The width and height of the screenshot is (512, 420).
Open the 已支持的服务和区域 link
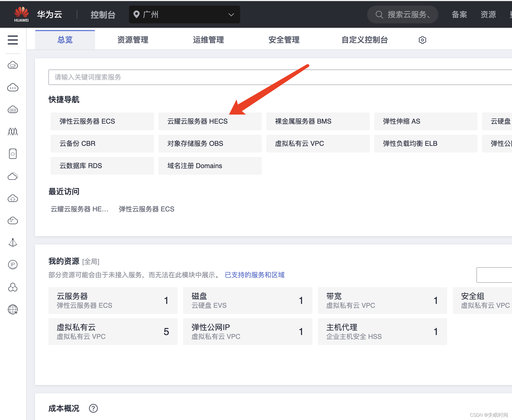point(255,275)
